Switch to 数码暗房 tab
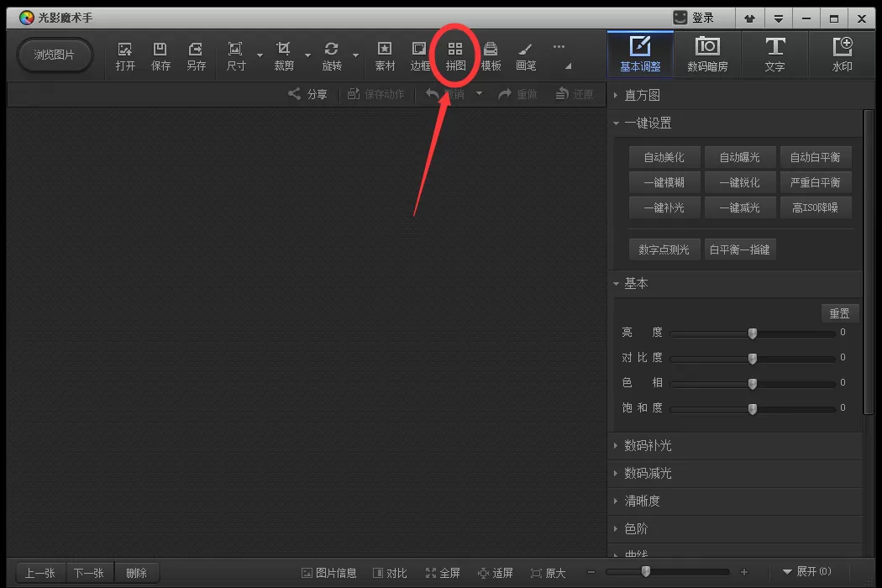Viewport: 882px width, 588px height. coord(707,54)
